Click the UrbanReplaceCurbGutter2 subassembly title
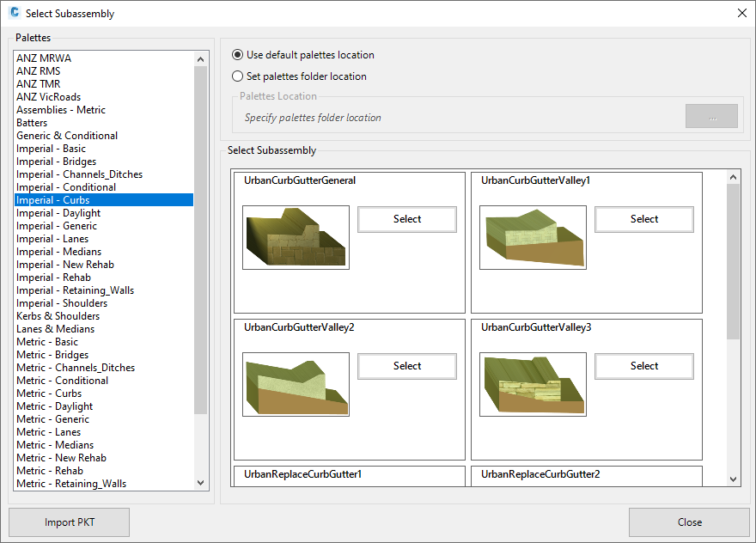This screenshot has height=543, width=756. coord(540,474)
